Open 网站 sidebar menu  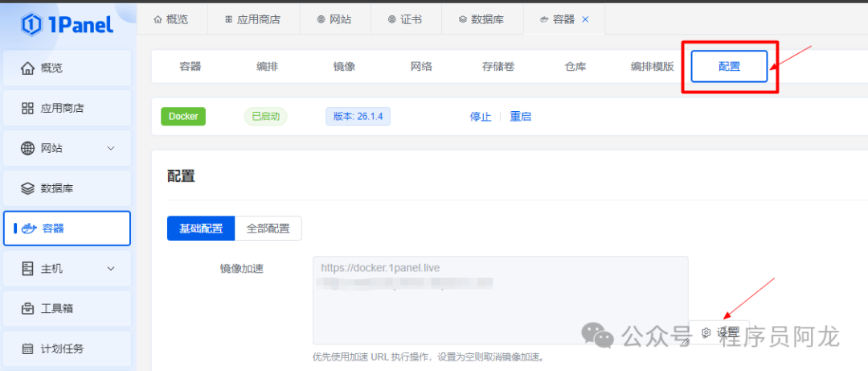(x=67, y=148)
